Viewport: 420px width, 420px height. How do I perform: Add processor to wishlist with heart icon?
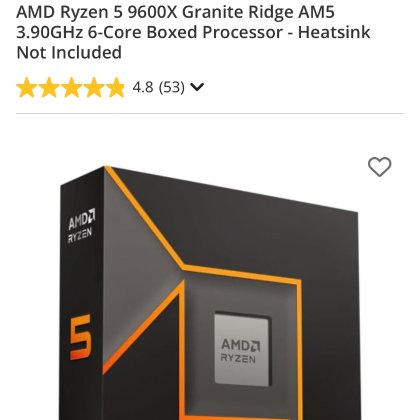379,167
